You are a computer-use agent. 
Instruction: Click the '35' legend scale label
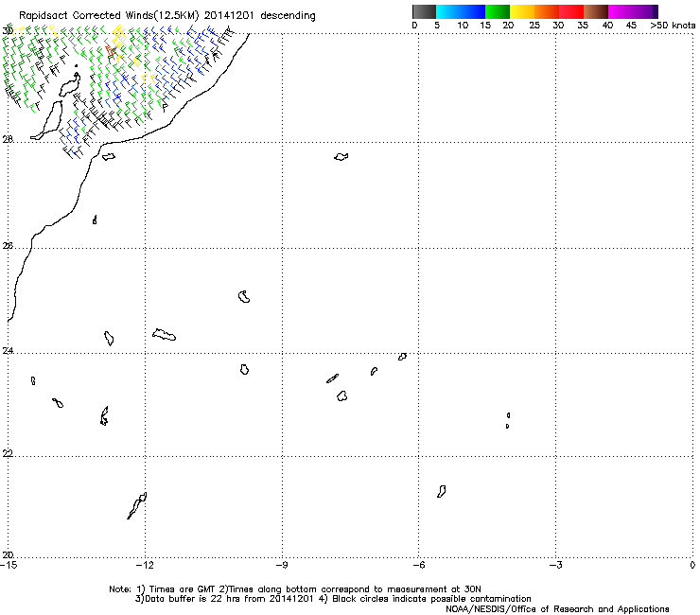(x=583, y=26)
